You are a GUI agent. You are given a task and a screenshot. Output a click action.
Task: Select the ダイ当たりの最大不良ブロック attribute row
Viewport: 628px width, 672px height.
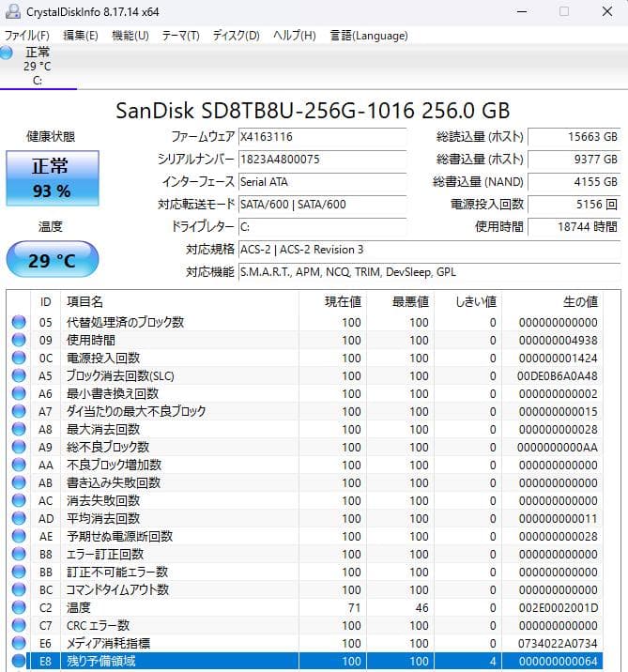point(305,411)
